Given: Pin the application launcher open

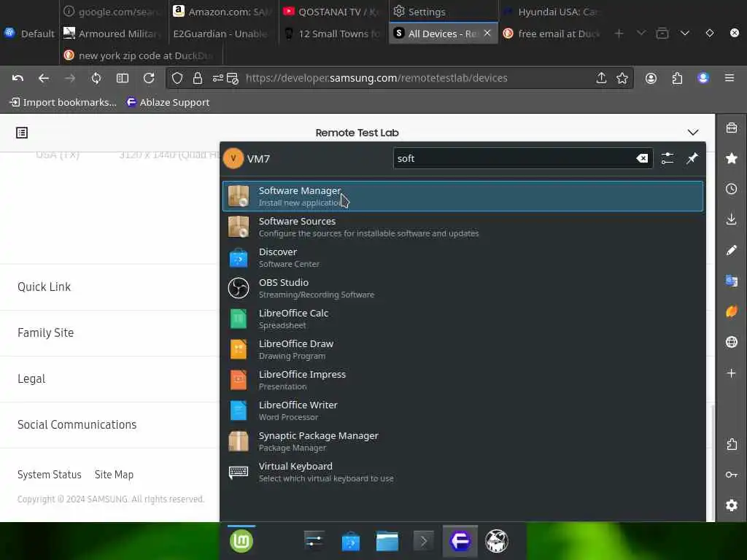Looking at the screenshot, I should [692, 158].
